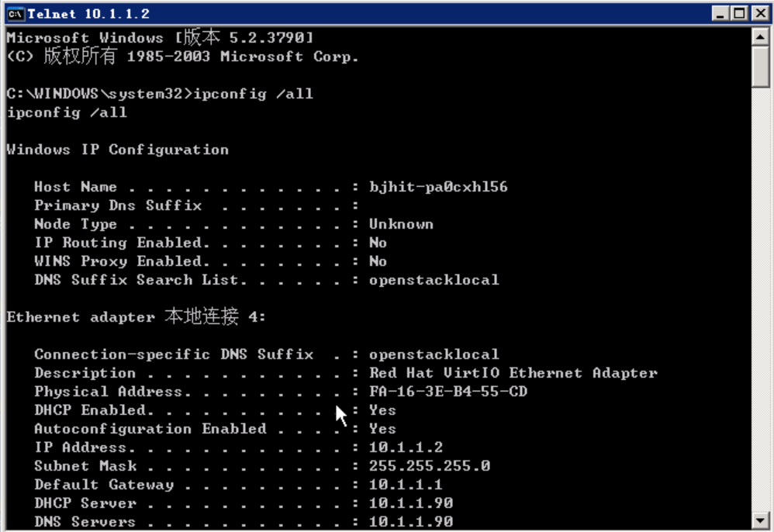Click the scrollbar down arrow
The height and width of the screenshot is (532, 774).
[x=760, y=520]
